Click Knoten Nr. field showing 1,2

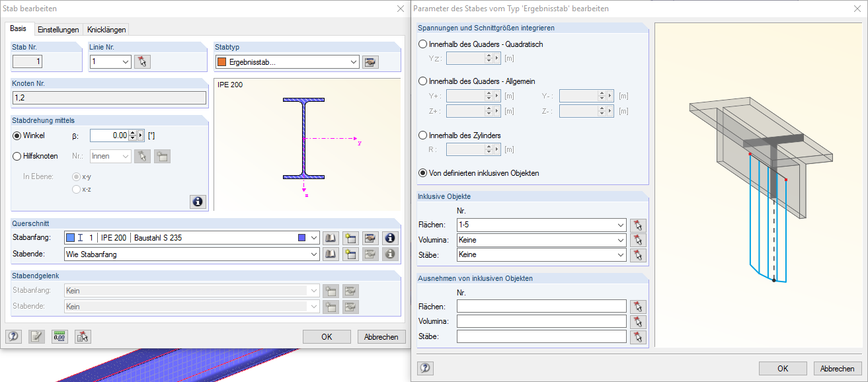(x=109, y=98)
